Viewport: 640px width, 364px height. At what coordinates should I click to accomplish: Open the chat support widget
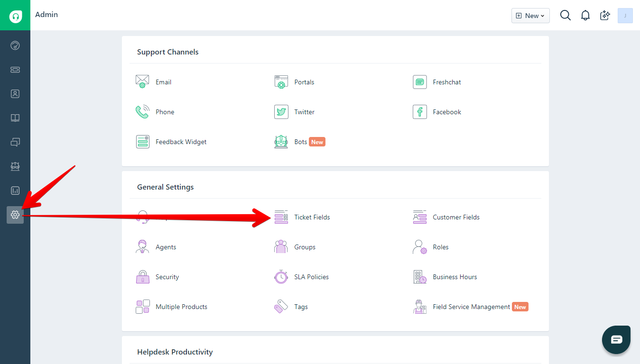[x=616, y=340]
